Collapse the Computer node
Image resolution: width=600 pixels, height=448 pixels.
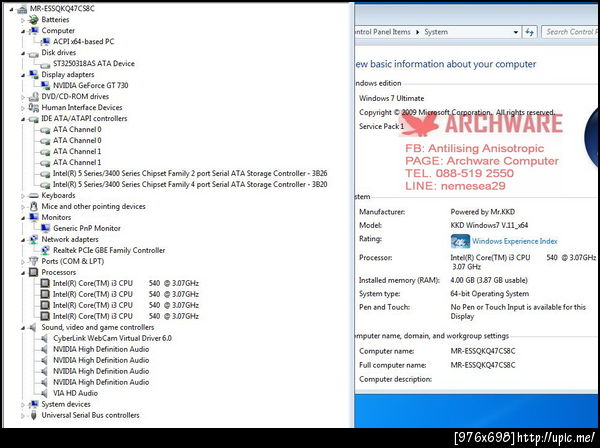[x=23, y=31]
